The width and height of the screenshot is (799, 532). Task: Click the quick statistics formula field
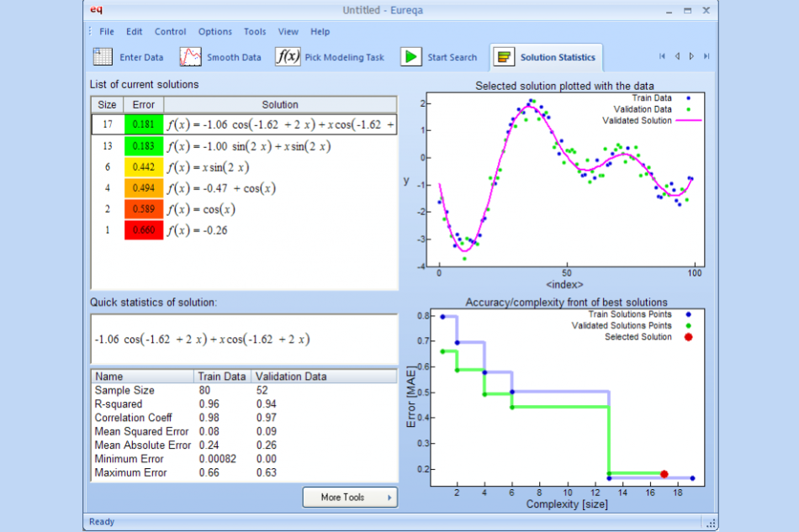click(x=244, y=340)
